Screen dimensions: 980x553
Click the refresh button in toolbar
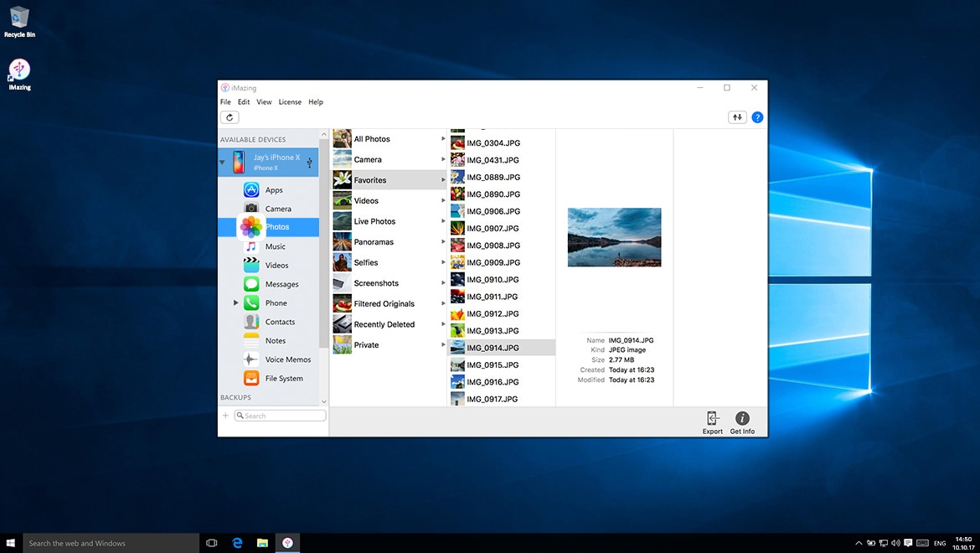pos(230,117)
